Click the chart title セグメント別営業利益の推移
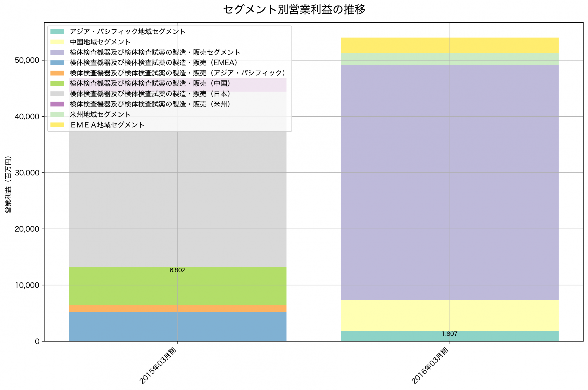Screen dimensions: 588x390 294,9
